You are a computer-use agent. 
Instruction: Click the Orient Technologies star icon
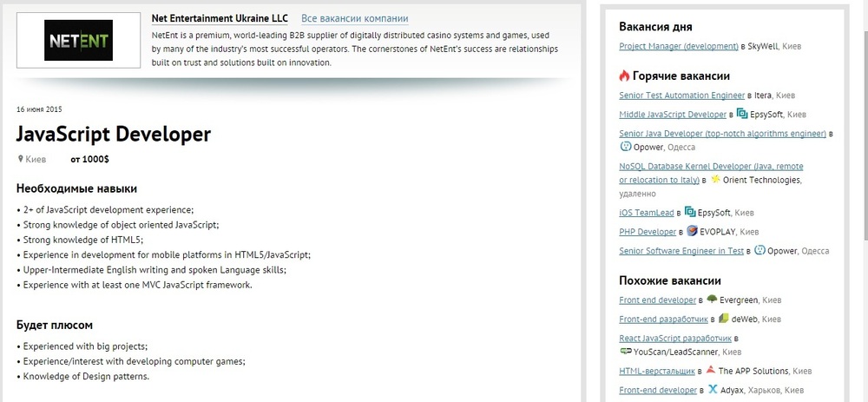pyautogui.click(x=715, y=180)
